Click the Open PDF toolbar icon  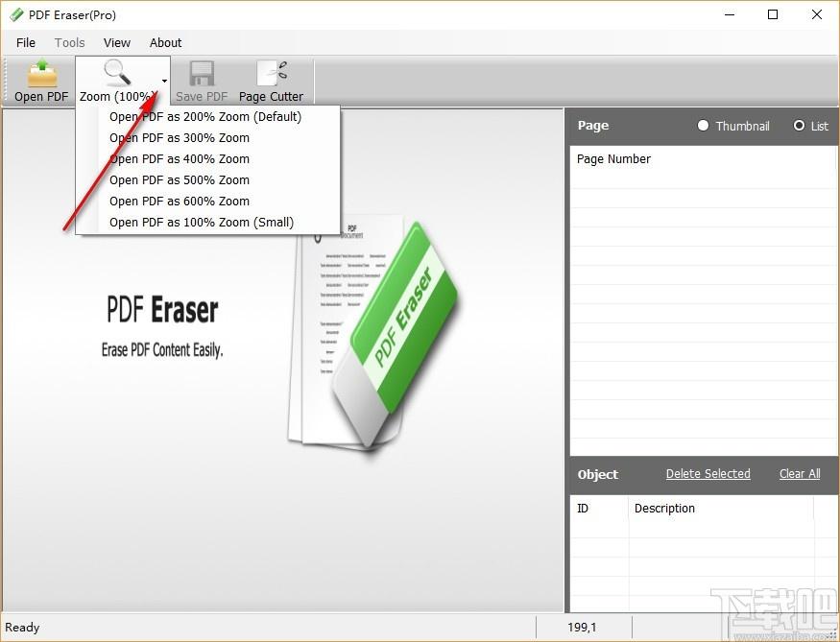tap(41, 74)
